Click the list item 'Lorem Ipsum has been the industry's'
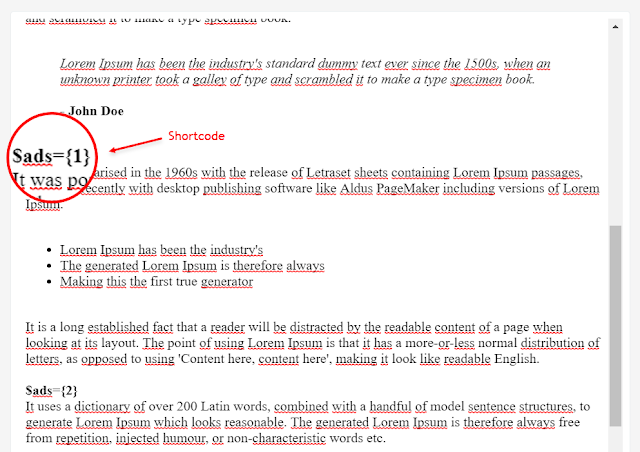 pos(161,249)
